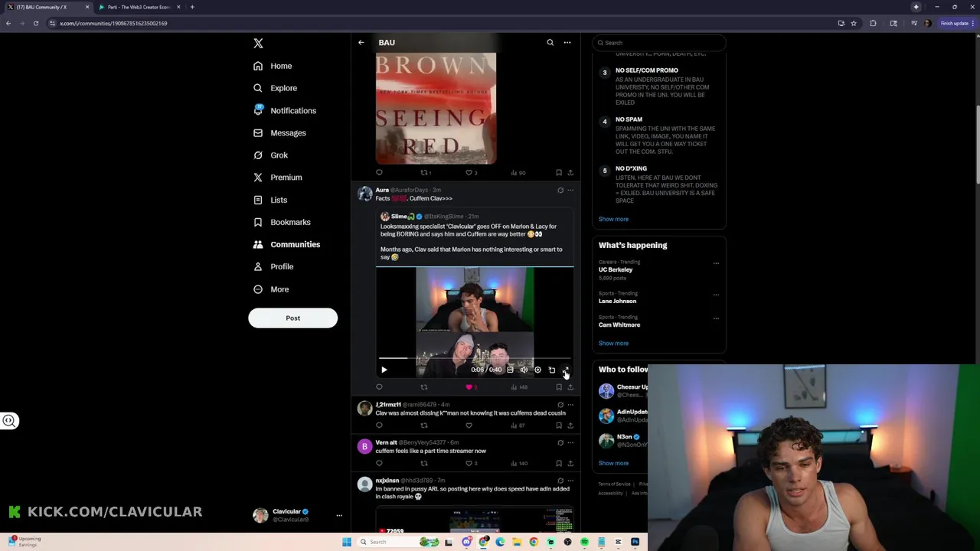The height and width of the screenshot is (551, 980).
Task: Repost Aura's post
Action: pyautogui.click(x=423, y=387)
